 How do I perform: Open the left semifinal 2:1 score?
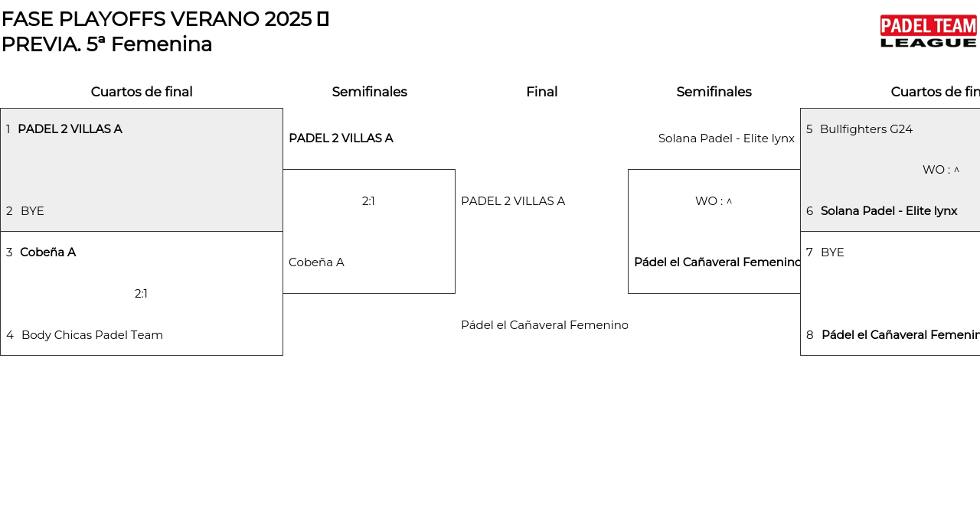(368, 201)
